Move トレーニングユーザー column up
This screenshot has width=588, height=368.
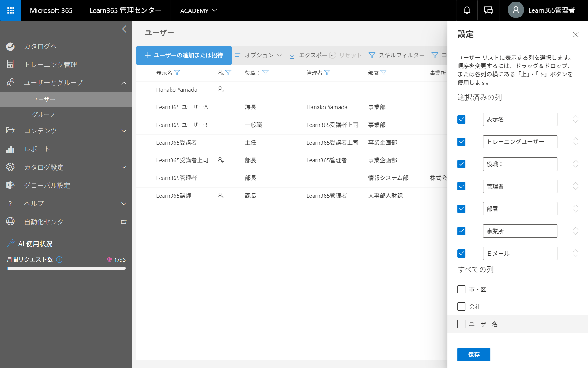tap(576, 139)
